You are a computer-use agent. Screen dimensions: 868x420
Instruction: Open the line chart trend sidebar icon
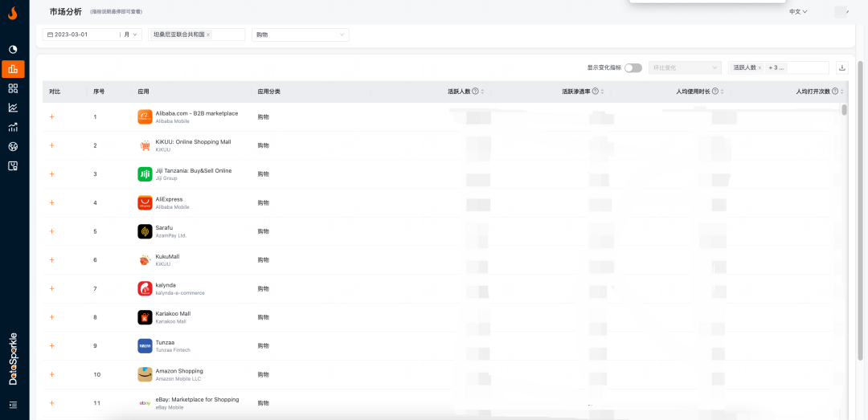(x=13, y=108)
